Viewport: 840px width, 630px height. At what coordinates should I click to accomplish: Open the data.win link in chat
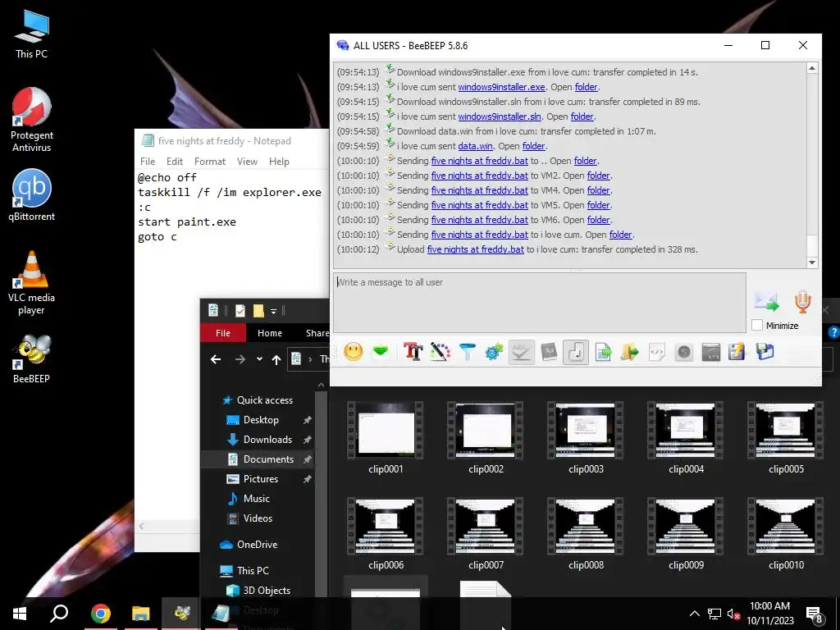475,146
